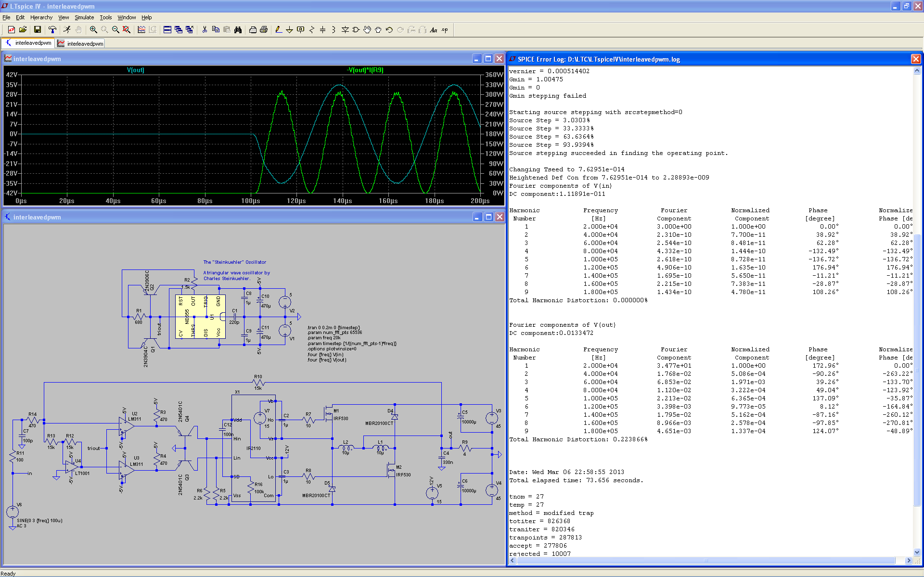The height and width of the screenshot is (577, 924).
Task: Click the V(out) trace label
Action: coord(136,70)
